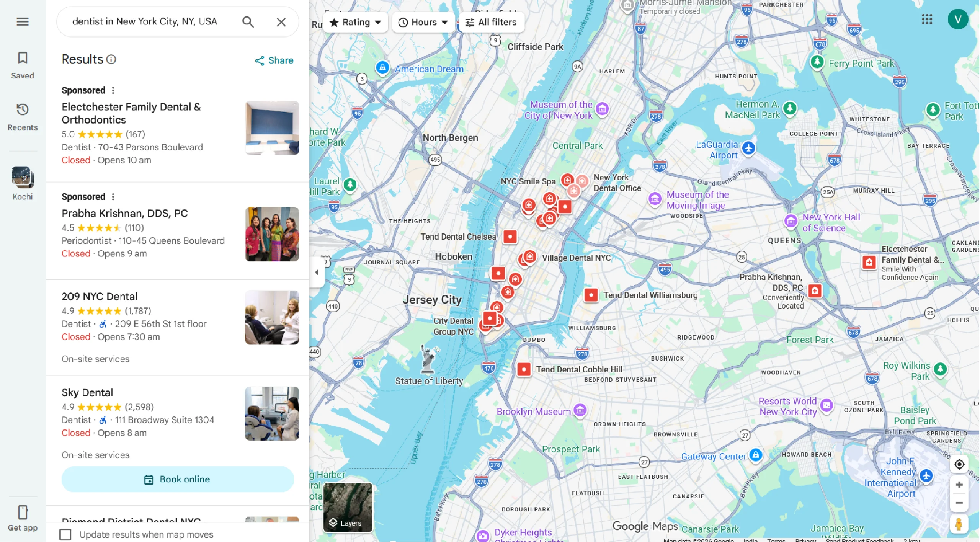Open Google apps grid
Viewport: 980px width, 542px height.
pos(927,19)
